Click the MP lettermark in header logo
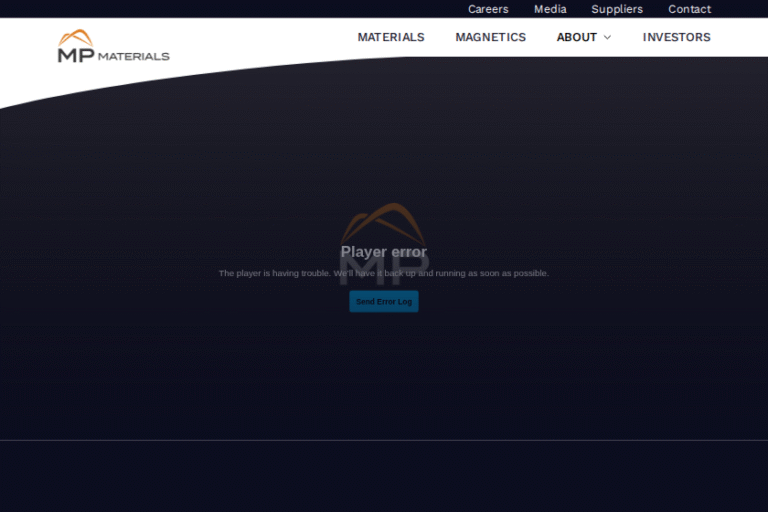The height and width of the screenshot is (512, 768). 76,55
